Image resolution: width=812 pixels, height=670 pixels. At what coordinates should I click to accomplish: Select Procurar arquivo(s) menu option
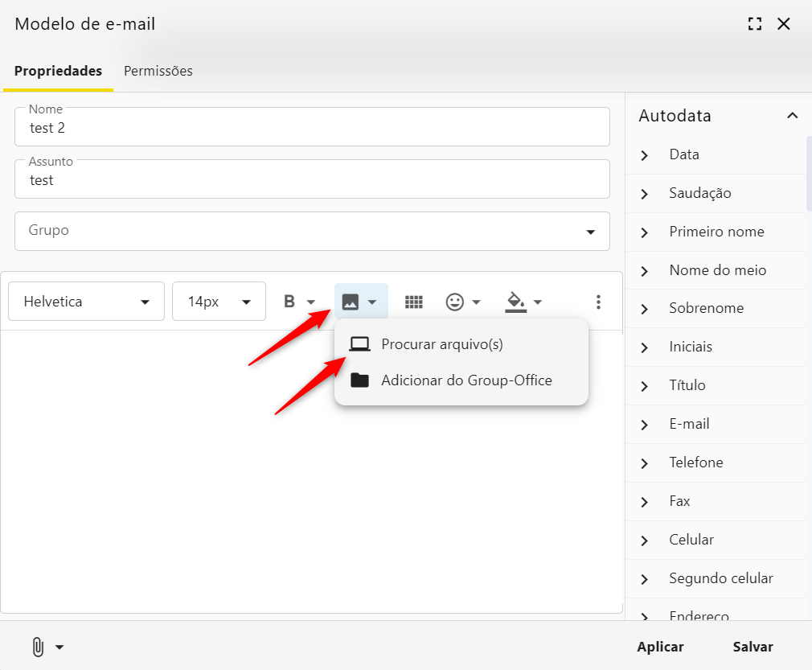441,344
